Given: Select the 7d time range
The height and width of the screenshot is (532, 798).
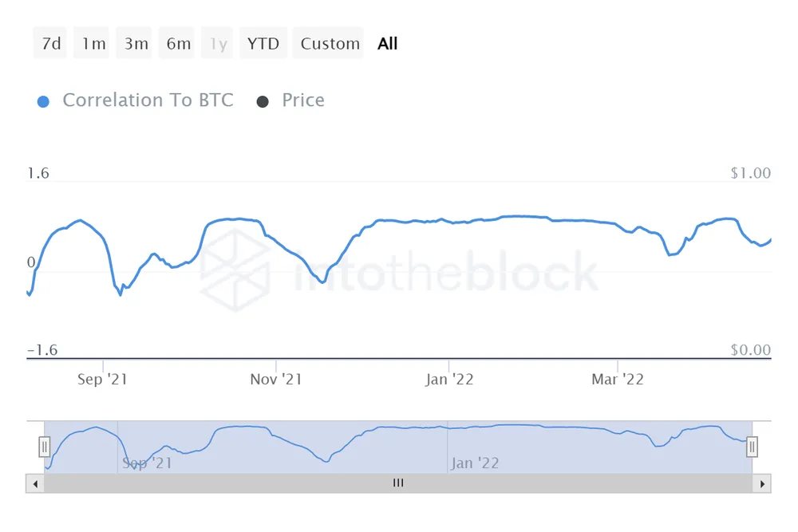Looking at the screenshot, I should pos(51,44).
